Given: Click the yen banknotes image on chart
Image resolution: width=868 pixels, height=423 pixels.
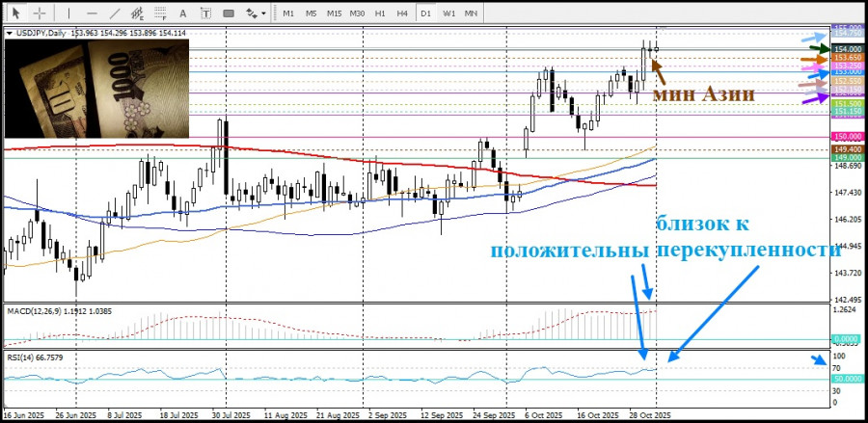Looking at the screenshot, I should tap(96, 88).
